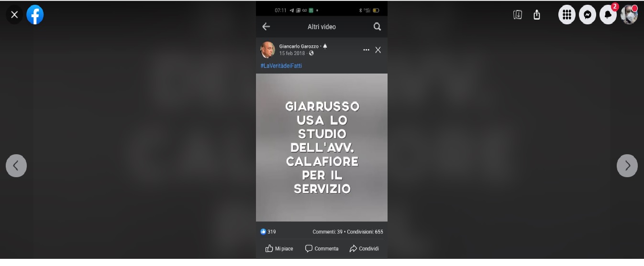Open the notifications bell with badge
The image size is (644, 266).
coord(608,15)
